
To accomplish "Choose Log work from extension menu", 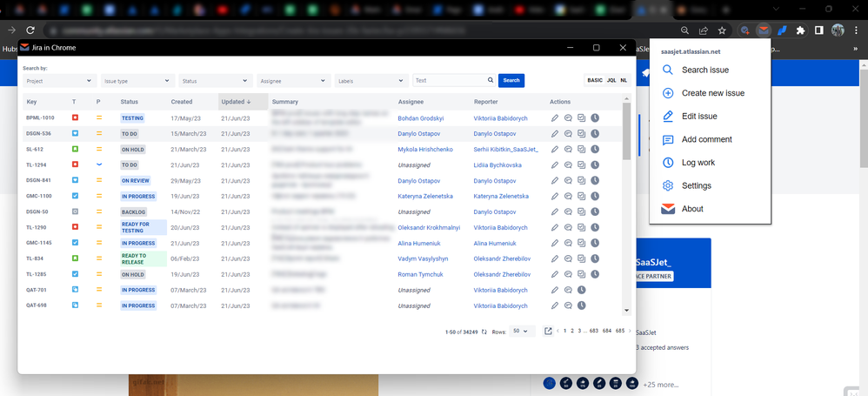I will (x=711, y=163).
